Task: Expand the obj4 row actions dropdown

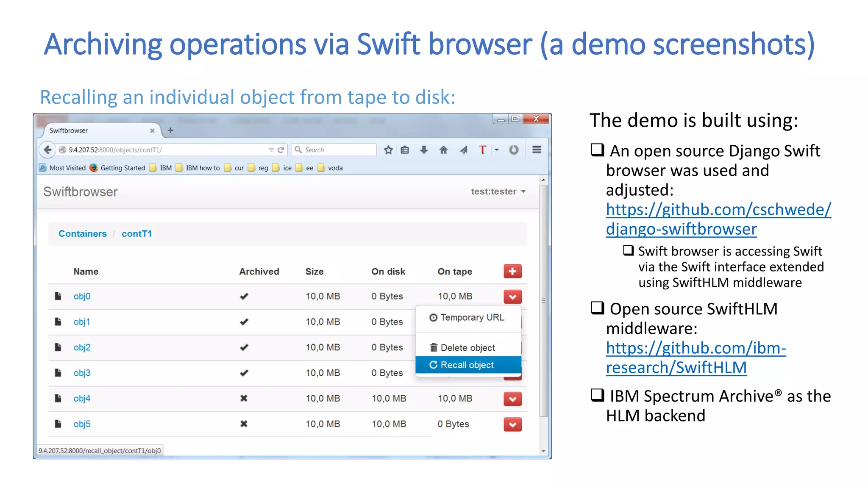Action: click(512, 399)
